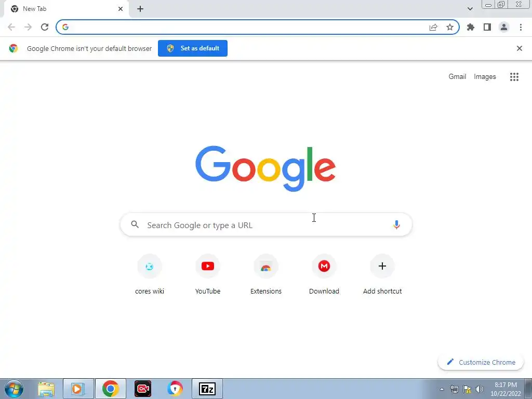Toggle the side panel icon
532x399 pixels.
coord(487,27)
